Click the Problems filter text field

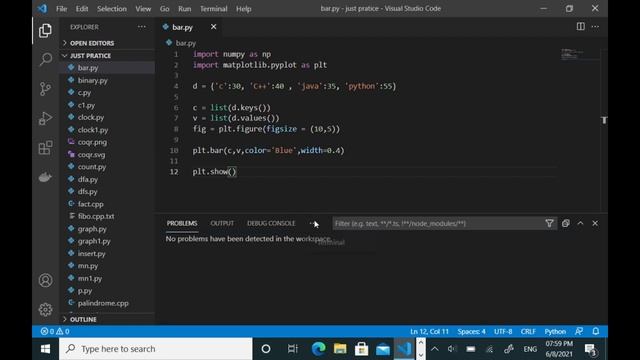(x=438, y=223)
